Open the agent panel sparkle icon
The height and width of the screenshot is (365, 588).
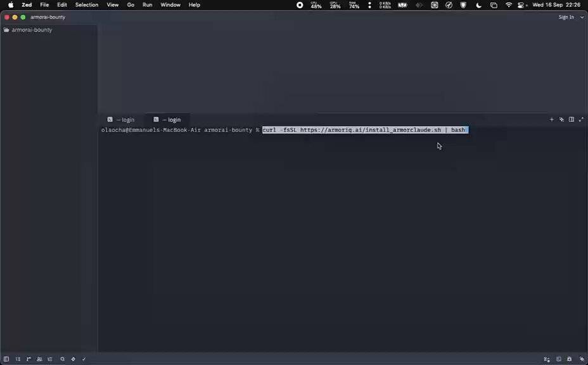pos(582,359)
